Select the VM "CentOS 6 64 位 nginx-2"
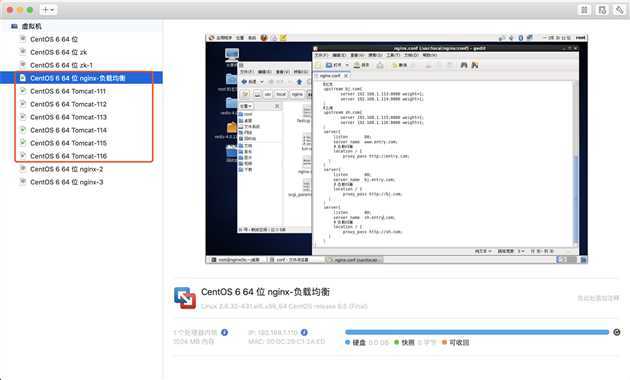 point(66,169)
